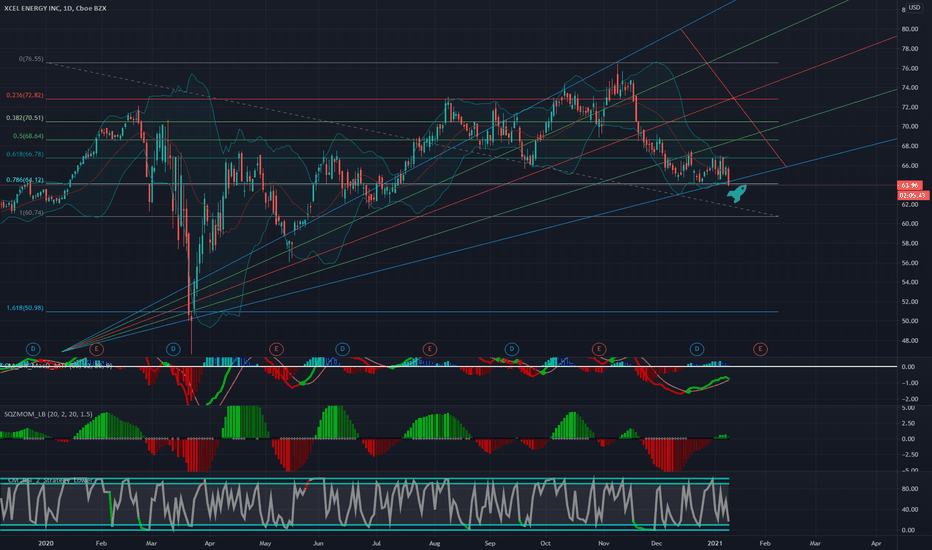
Task: Click the 72.00 price axis value
Action: coord(909,107)
